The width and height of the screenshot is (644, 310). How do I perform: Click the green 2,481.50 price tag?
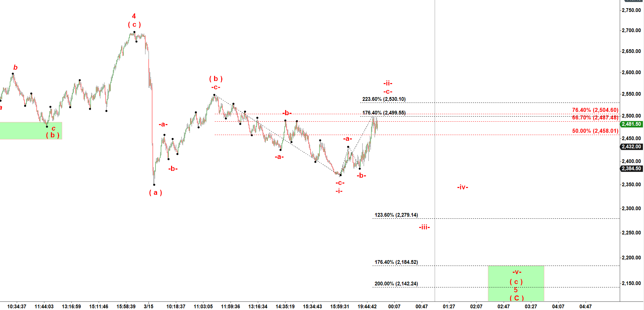coord(631,124)
